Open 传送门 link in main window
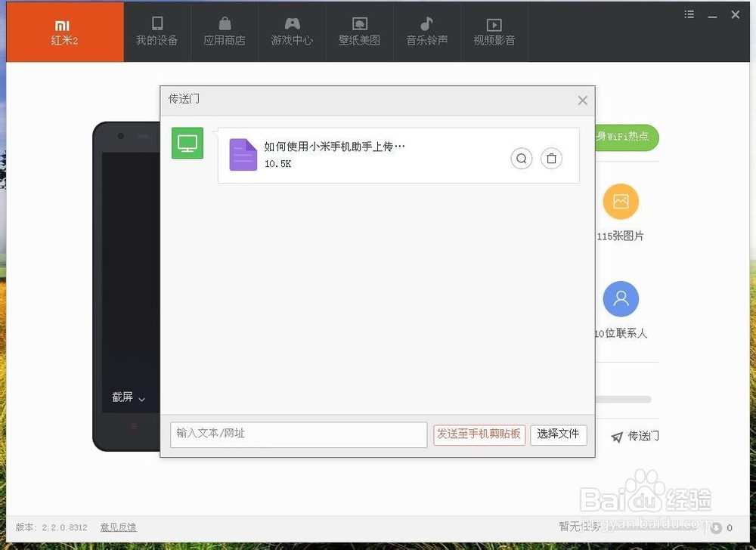Image resolution: width=756 pixels, height=550 pixels. point(643,437)
